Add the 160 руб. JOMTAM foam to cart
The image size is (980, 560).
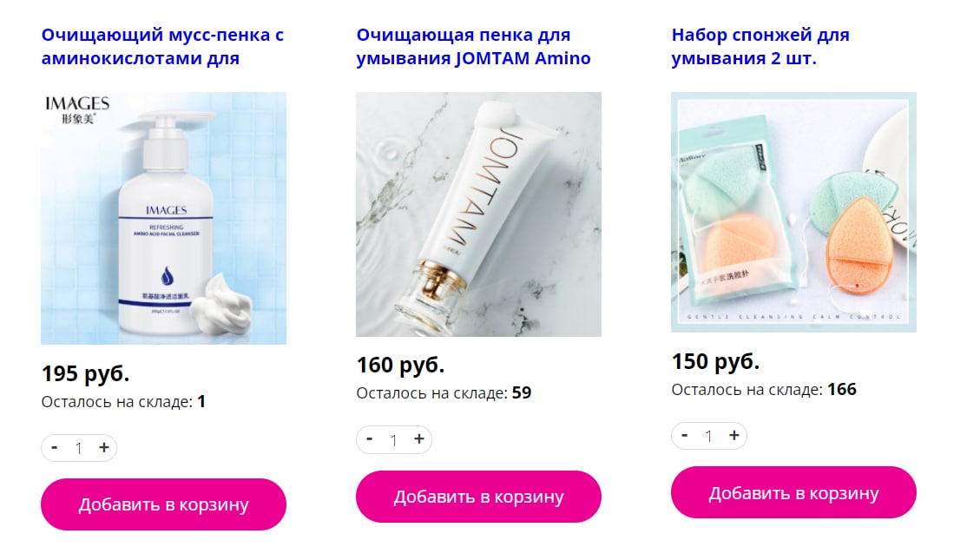coord(479,497)
